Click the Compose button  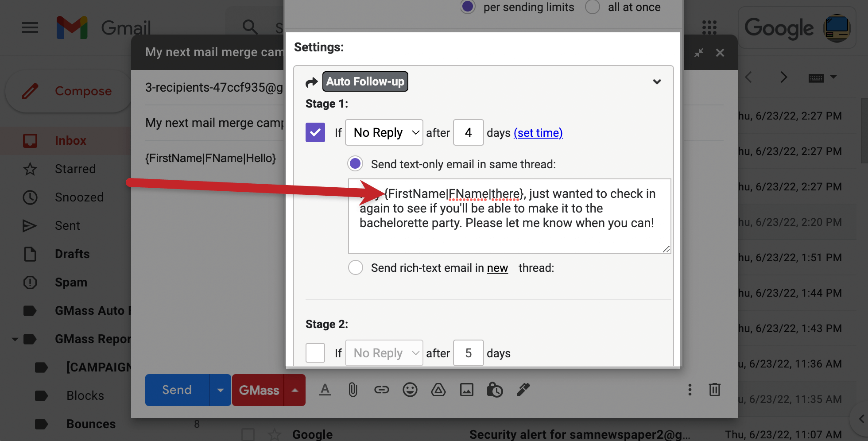coord(68,91)
